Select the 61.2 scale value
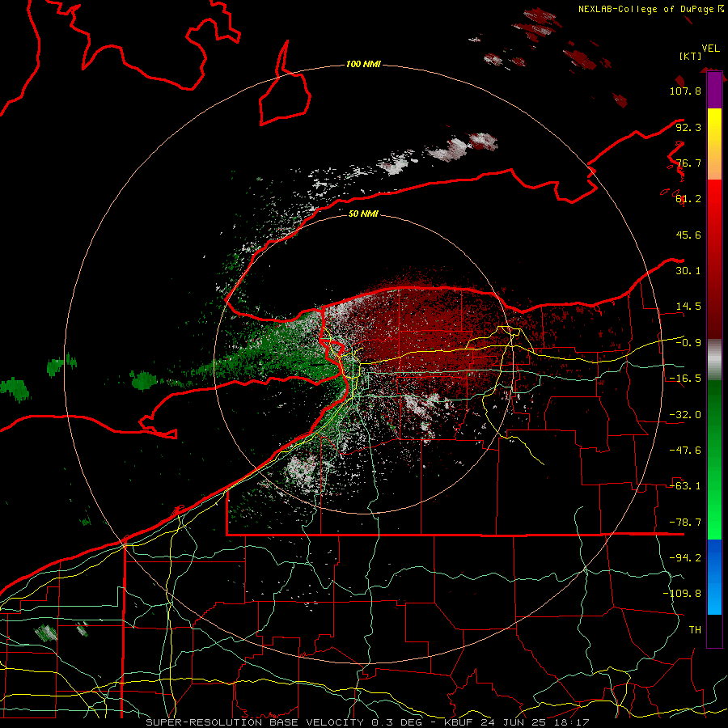Viewport: 728px width, 728px height. 688,199
